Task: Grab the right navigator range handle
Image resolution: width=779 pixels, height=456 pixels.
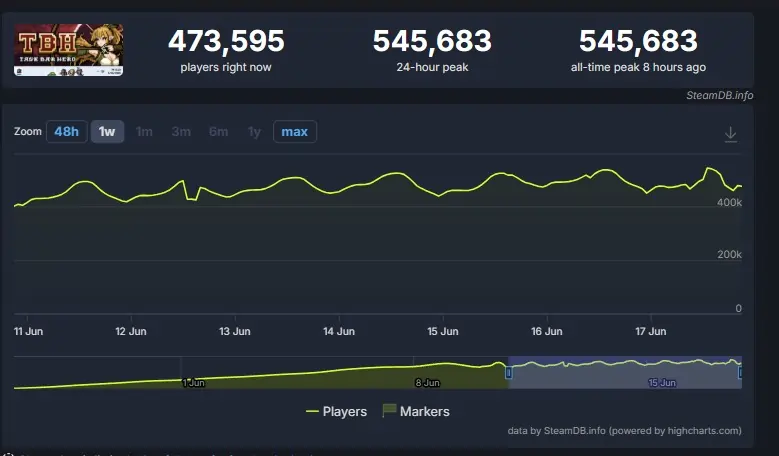Action: (740, 372)
